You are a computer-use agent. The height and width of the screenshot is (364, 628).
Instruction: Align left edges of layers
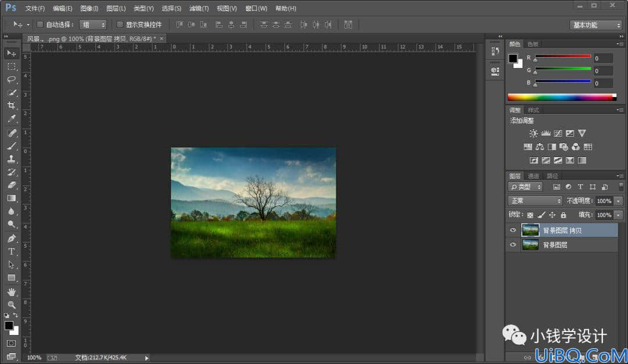[x=219, y=25]
